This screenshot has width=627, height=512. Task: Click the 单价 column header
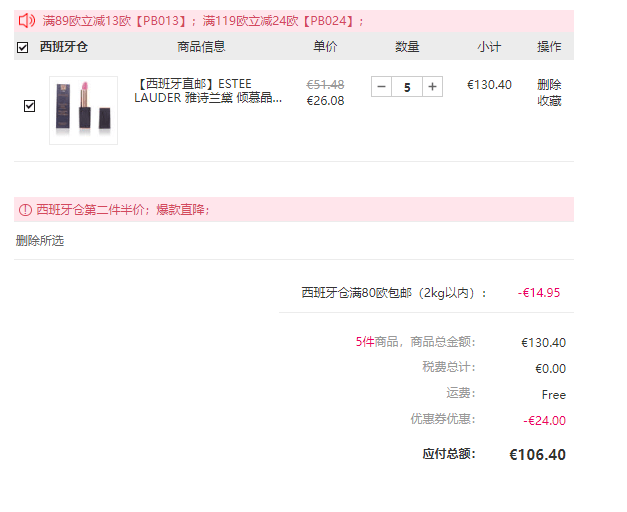(325, 47)
